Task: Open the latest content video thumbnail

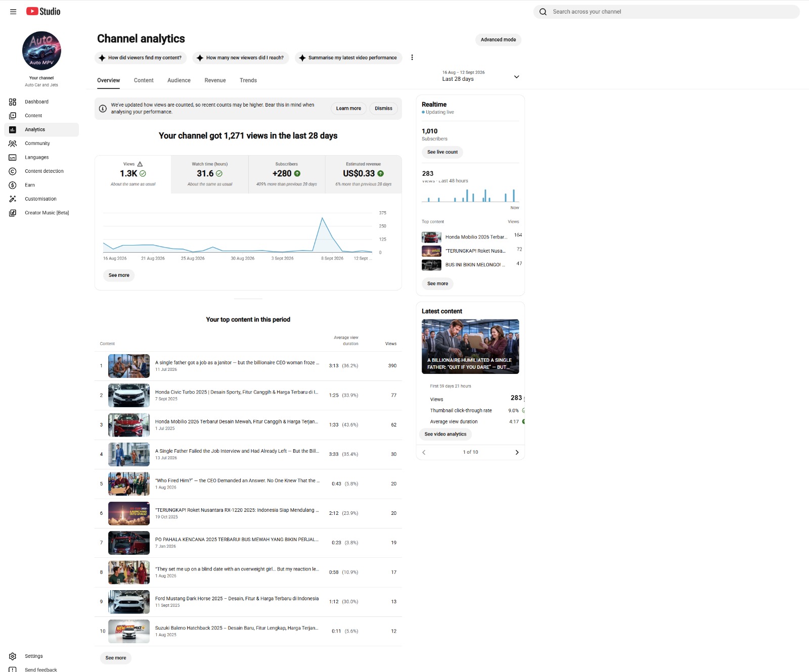Action: (470, 347)
